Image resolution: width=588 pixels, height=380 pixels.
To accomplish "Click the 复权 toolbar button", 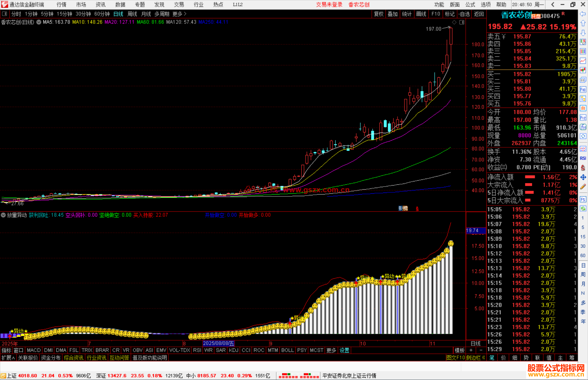I will tap(379, 14).
